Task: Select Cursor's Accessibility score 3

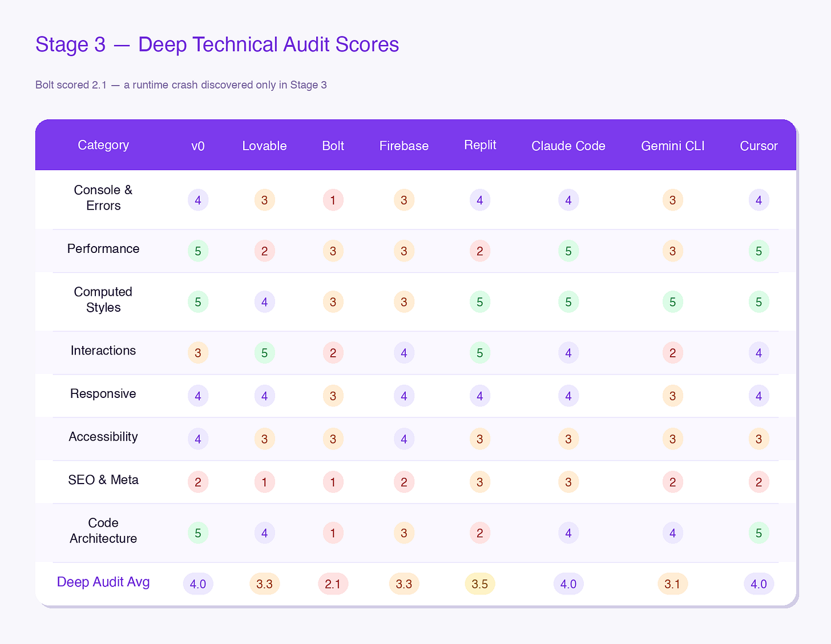Action: (x=759, y=439)
